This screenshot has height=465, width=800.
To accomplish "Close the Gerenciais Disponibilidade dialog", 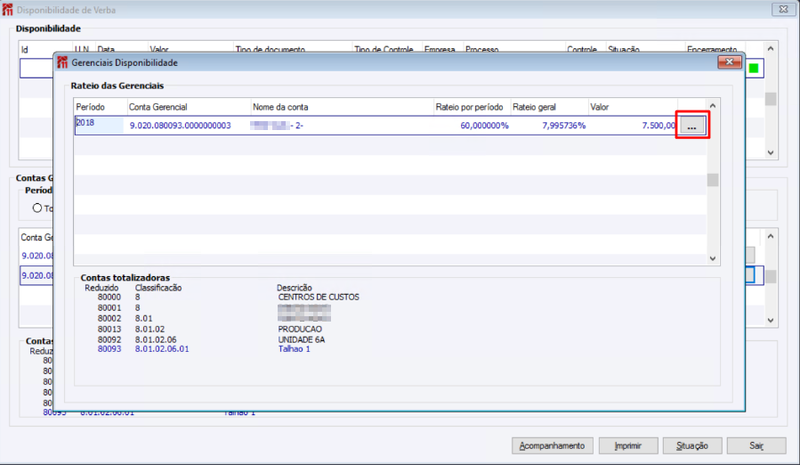I will 730,62.
